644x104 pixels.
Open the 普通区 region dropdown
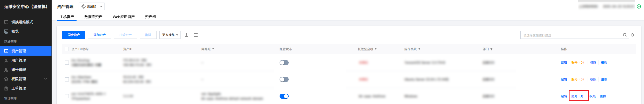[x=92, y=6]
